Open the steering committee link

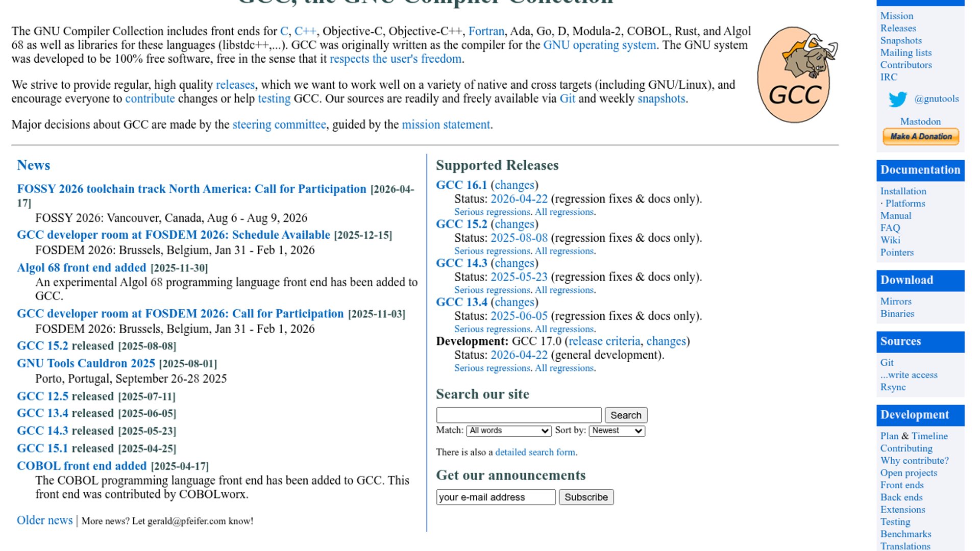pos(279,125)
